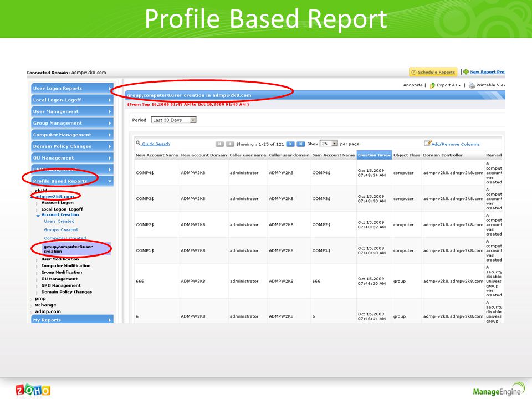Expand the User Management menu
Image resolution: width=532 pixels, height=399 pixels.
(x=72, y=111)
